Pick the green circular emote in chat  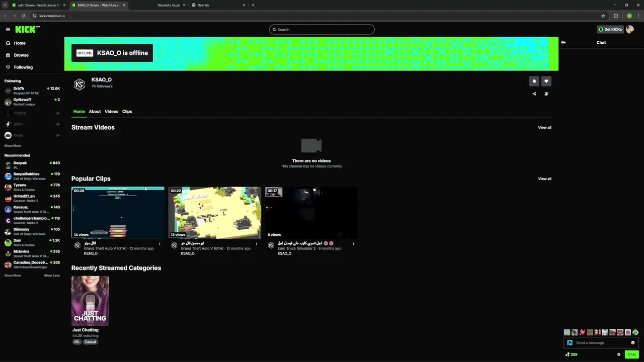click(635, 332)
